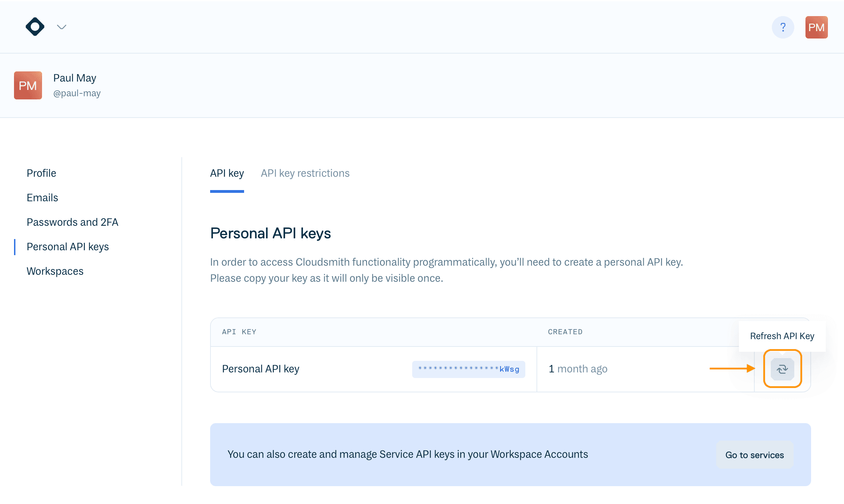Click the CREATED column header
Screen dimensions: 844x504
pyautogui.click(x=565, y=332)
